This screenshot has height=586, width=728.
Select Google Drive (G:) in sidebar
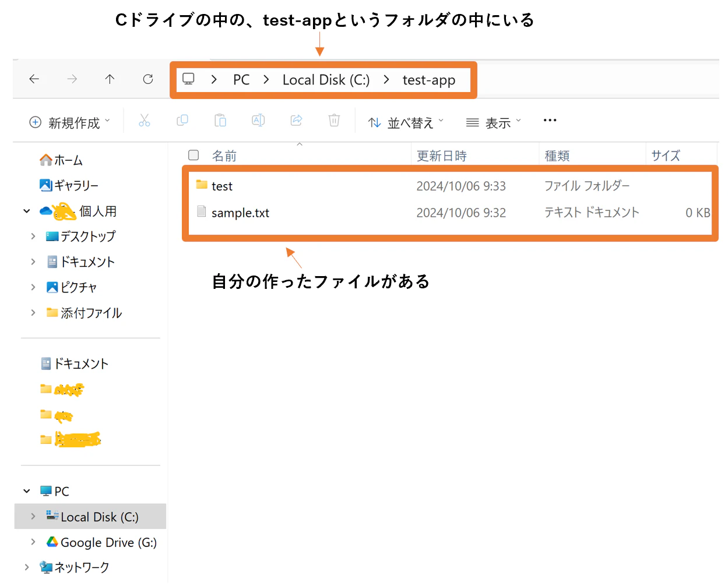coord(102,542)
